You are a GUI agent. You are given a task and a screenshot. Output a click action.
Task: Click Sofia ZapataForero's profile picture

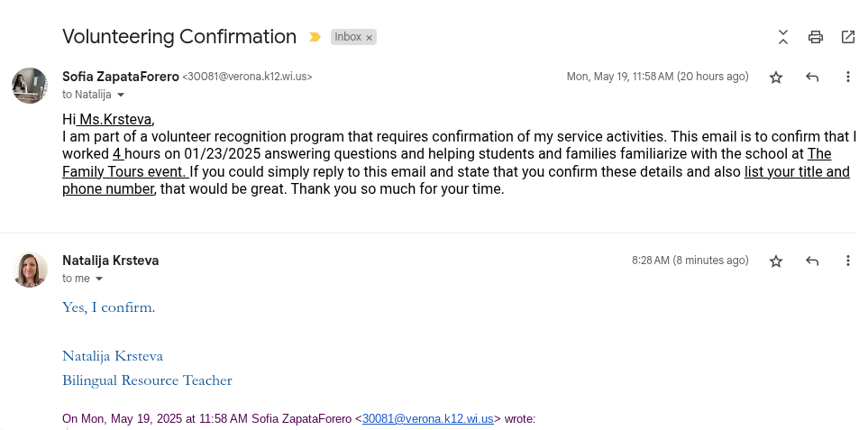pos(30,86)
